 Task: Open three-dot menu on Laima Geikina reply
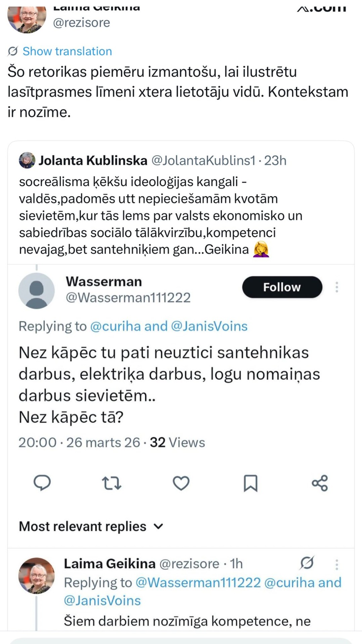pyautogui.click(x=336, y=565)
